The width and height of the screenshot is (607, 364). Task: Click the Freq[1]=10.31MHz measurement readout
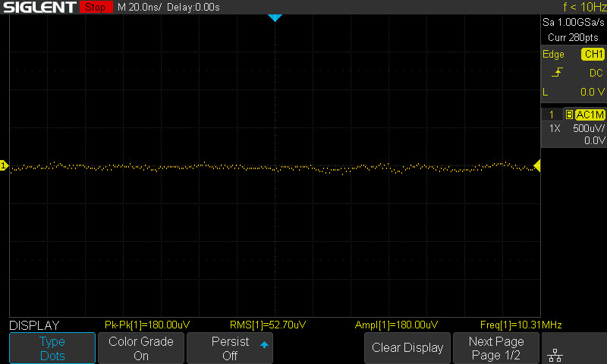(x=521, y=325)
